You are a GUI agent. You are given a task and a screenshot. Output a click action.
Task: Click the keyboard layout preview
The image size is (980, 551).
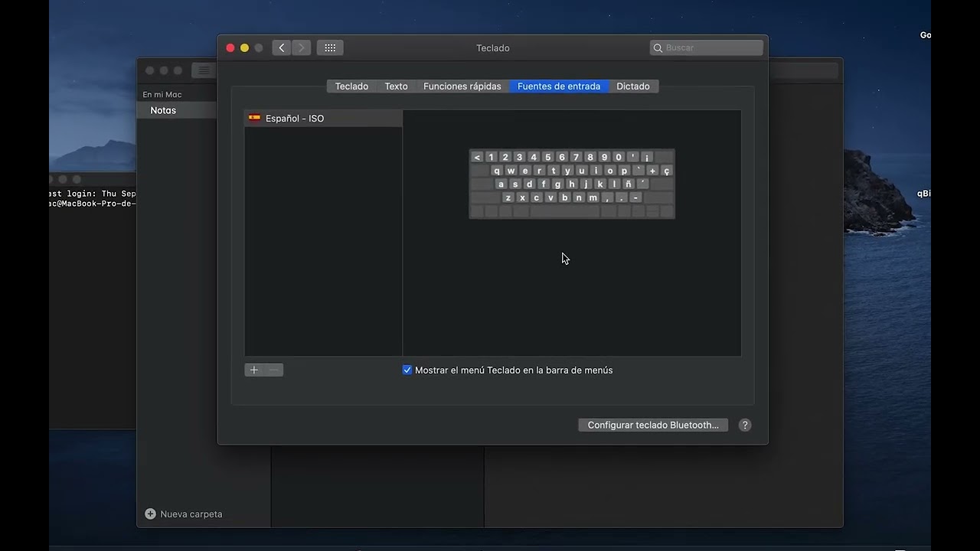pyautogui.click(x=571, y=184)
